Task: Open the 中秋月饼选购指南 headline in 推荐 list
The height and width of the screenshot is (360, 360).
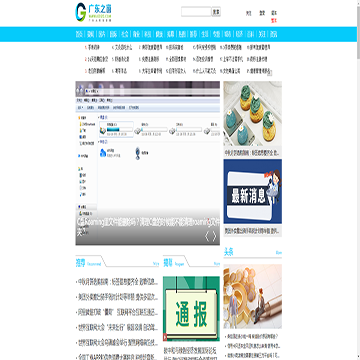Action: point(117,282)
